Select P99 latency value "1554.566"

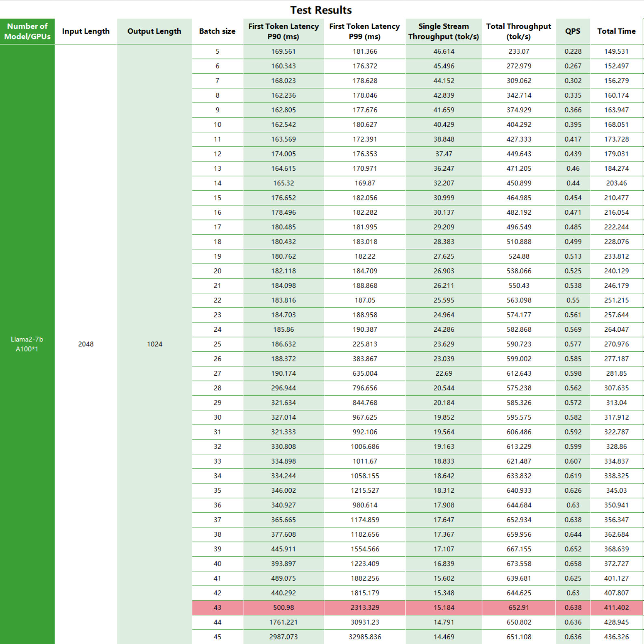[x=365, y=549]
